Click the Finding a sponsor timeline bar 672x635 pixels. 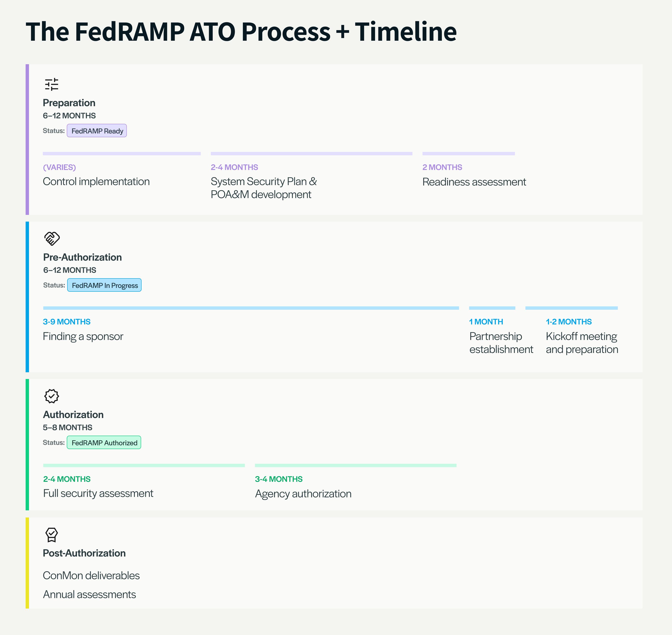pos(251,308)
